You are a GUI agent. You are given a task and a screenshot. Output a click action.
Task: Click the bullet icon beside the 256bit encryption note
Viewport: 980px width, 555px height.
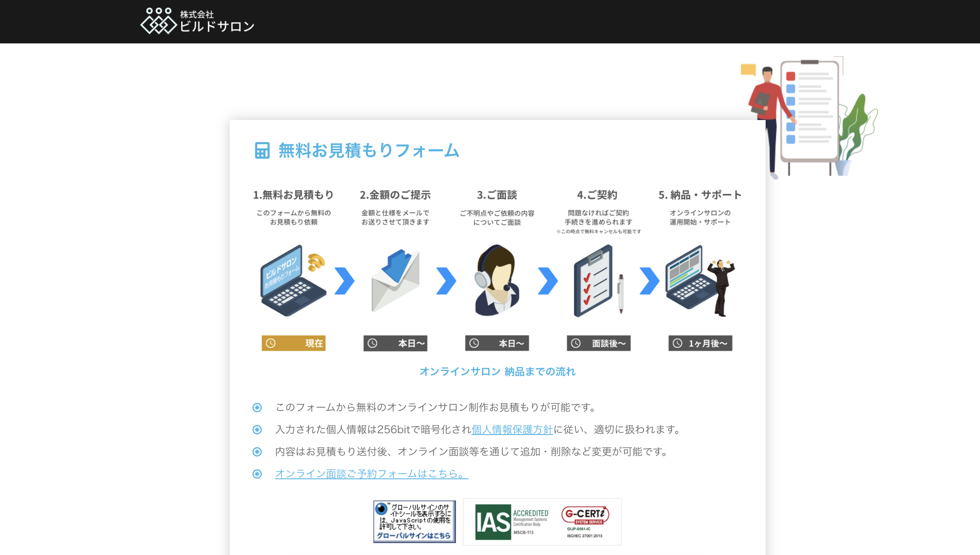[257, 430]
